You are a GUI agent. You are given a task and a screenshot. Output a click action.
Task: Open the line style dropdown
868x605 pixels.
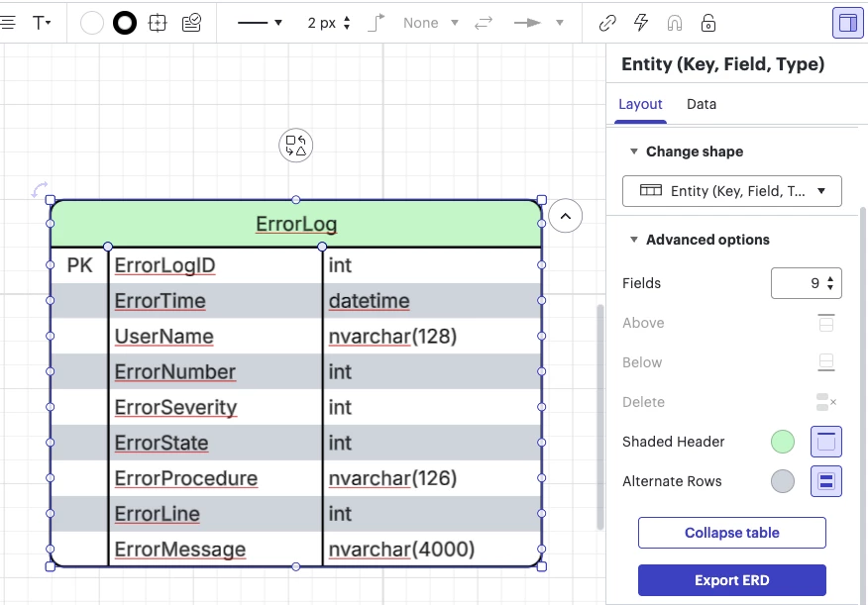coord(260,23)
